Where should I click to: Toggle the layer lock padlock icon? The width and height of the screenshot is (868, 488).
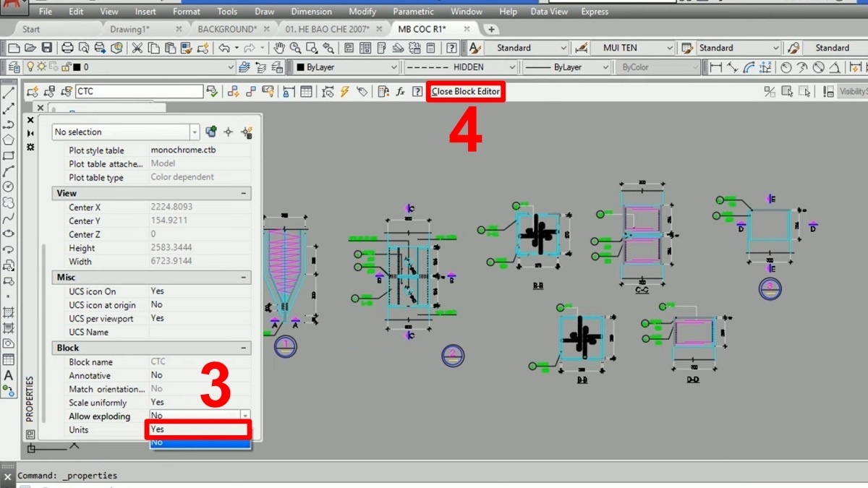pyautogui.click(x=66, y=67)
